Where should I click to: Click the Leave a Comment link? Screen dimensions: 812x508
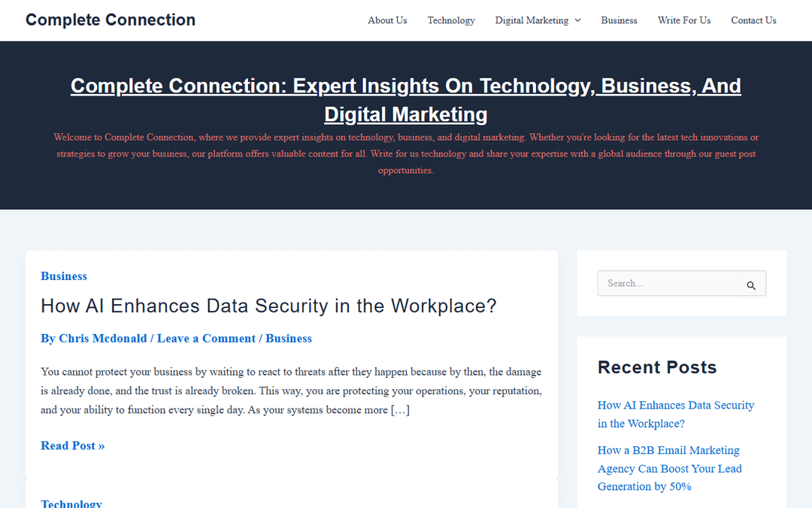206,339
